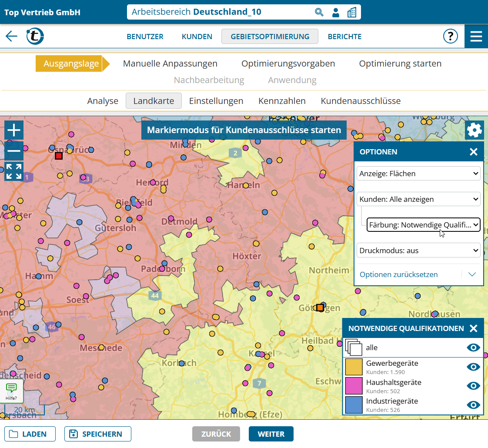Click the yellow Gewerbegeräte color swatch
Screen dimensions: 488x448
354,367
